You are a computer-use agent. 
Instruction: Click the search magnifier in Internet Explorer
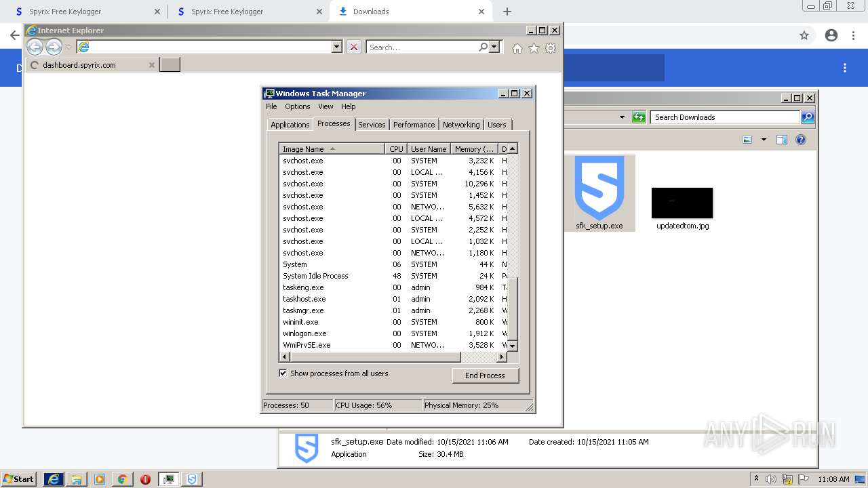[x=483, y=47]
